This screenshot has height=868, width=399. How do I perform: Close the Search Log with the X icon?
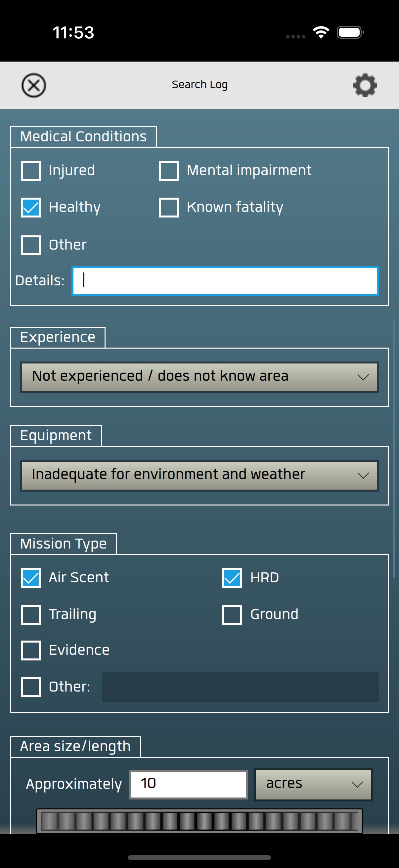point(34,85)
